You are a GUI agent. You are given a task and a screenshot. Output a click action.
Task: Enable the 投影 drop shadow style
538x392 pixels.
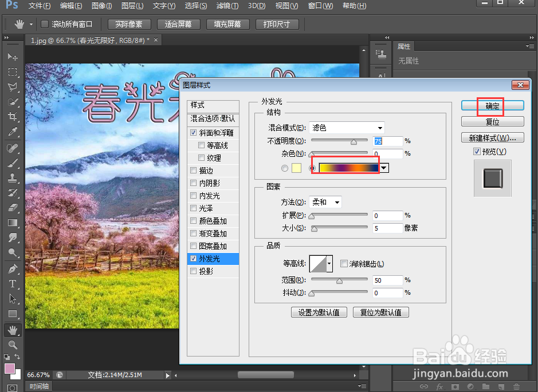pos(193,271)
